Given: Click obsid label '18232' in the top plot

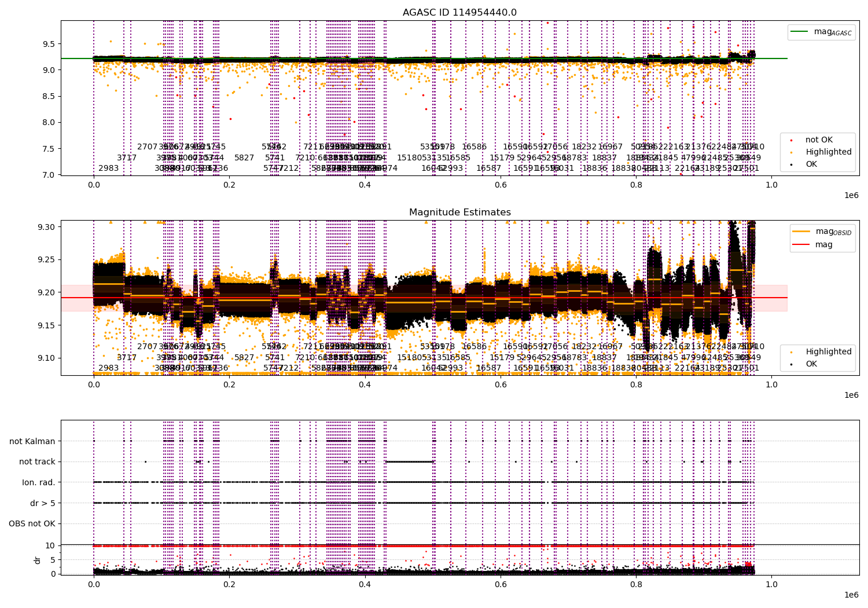Looking at the screenshot, I should [x=584, y=147].
